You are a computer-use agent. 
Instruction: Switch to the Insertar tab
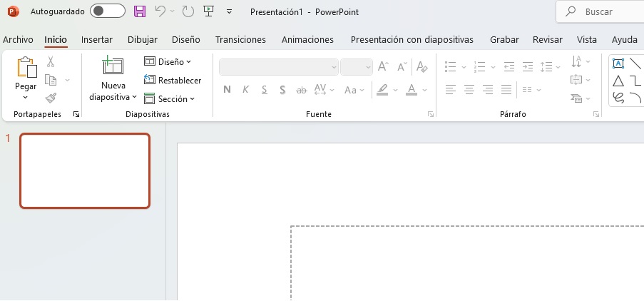coord(97,40)
